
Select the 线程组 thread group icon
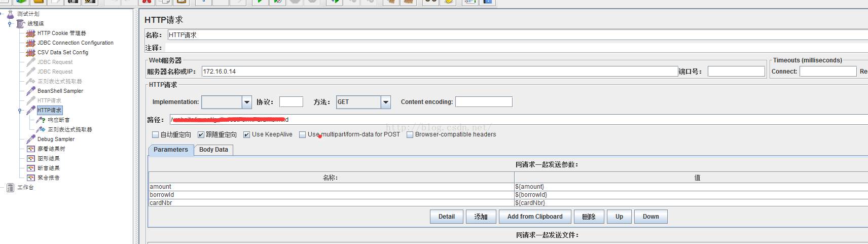tap(20, 23)
